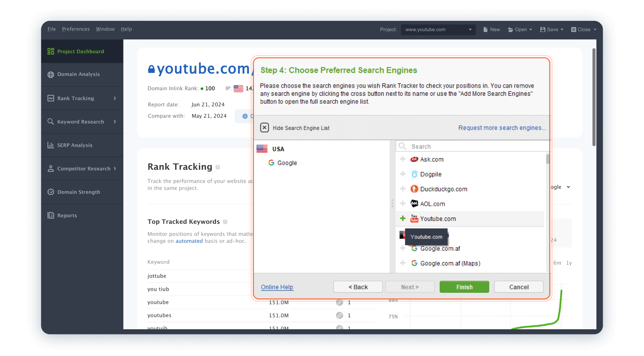Click the Rank Tracking help question icon
The height and width of the screenshot is (356, 644).
pyautogui.click(x=218, y=167)
